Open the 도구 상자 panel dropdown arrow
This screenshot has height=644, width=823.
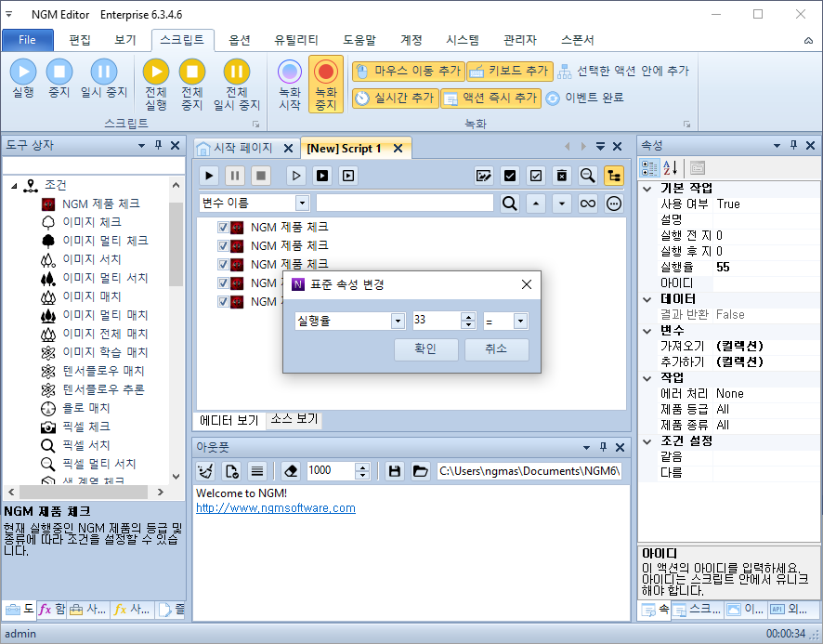(x=141, y=146)
